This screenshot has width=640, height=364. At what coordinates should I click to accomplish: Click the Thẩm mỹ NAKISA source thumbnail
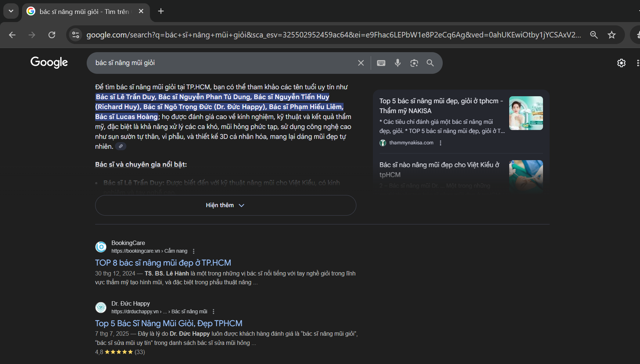point(526,113)
